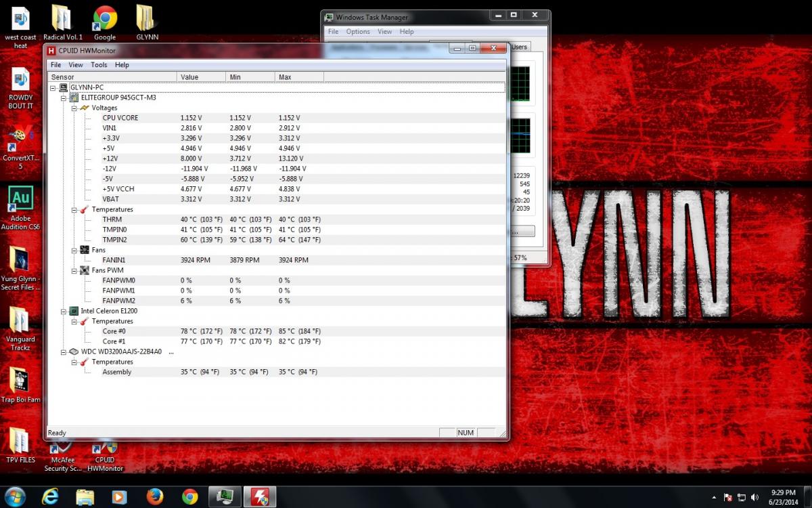The height and width of the screenshot is (508, 812).
Task: Open the network icon in the system tray
Action: point(742,497)
